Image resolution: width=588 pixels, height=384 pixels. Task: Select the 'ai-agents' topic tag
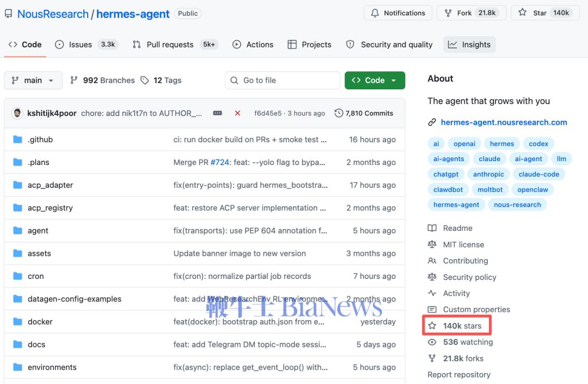pos(449,159)
